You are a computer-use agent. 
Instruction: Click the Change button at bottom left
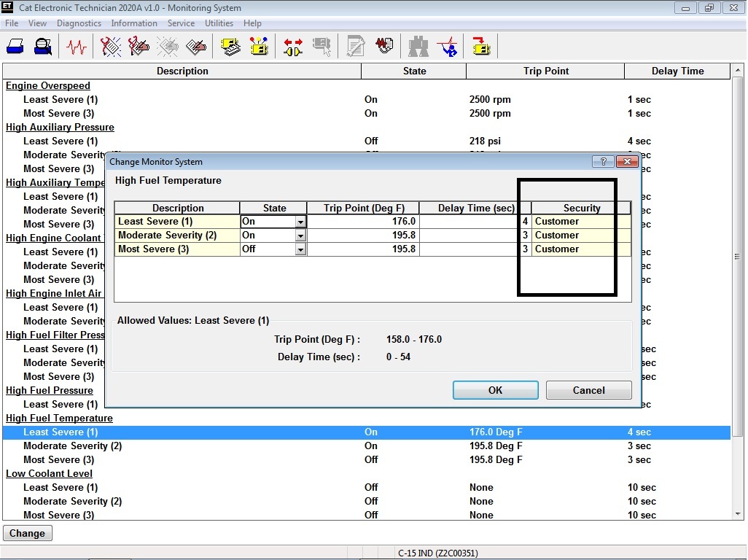pos(27,533)
